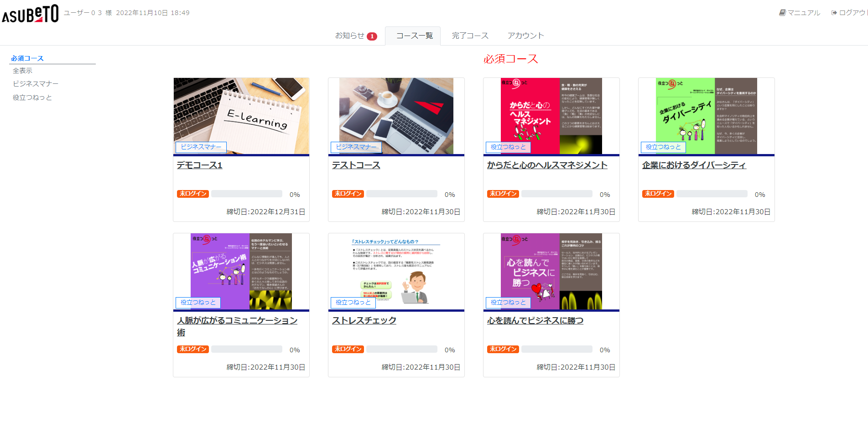
Task: Click the logout icon
Action: pyautogui.click(x=834, y=13)
